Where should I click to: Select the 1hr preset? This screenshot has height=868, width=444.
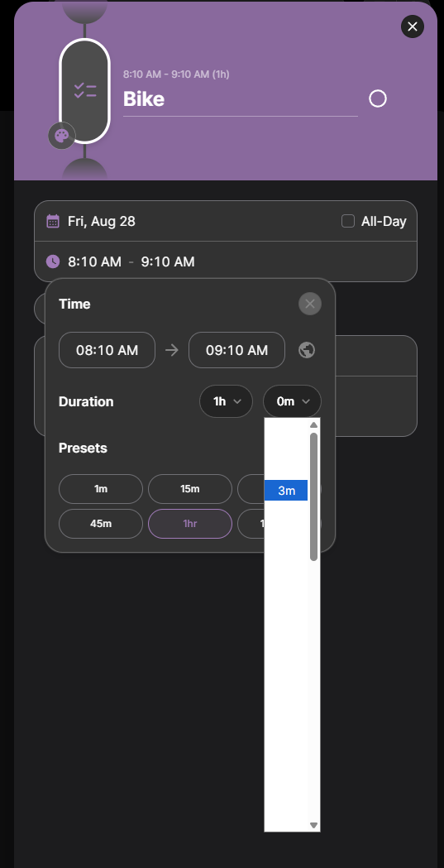click(x=189, y=524)
